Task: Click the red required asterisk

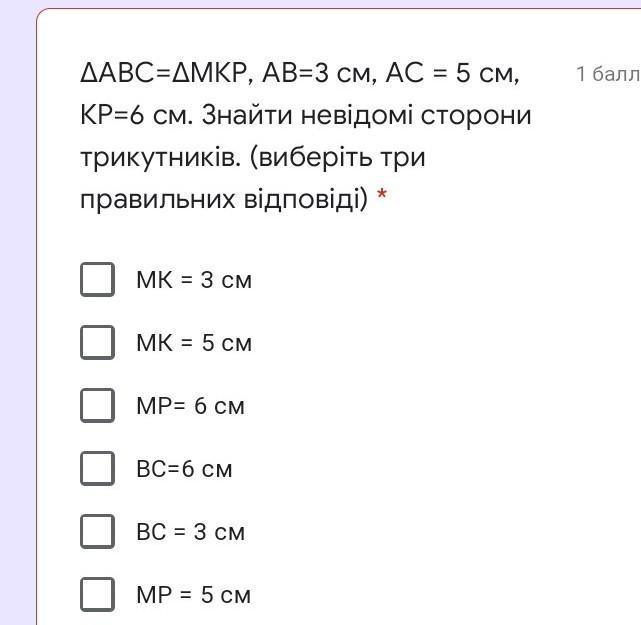Action: pos(382,200)
